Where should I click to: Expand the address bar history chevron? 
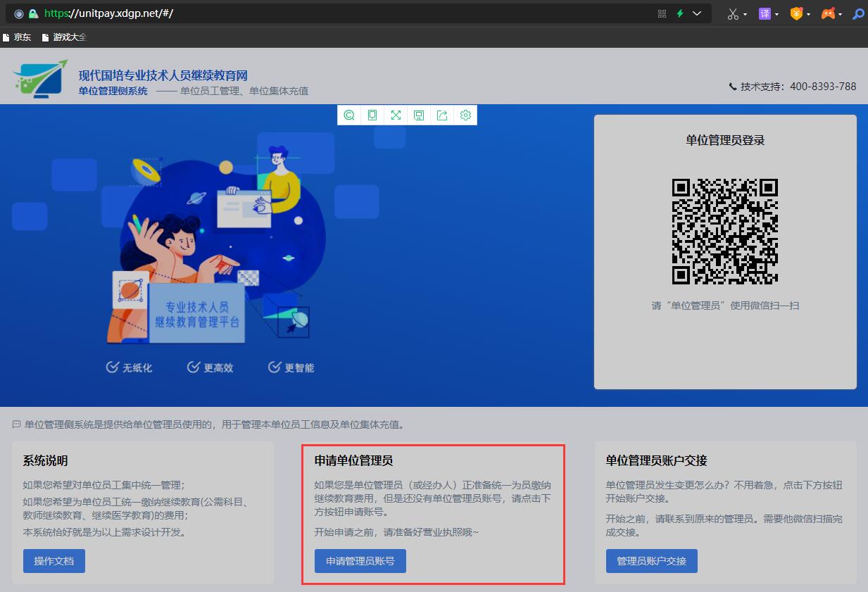point(697,13)
